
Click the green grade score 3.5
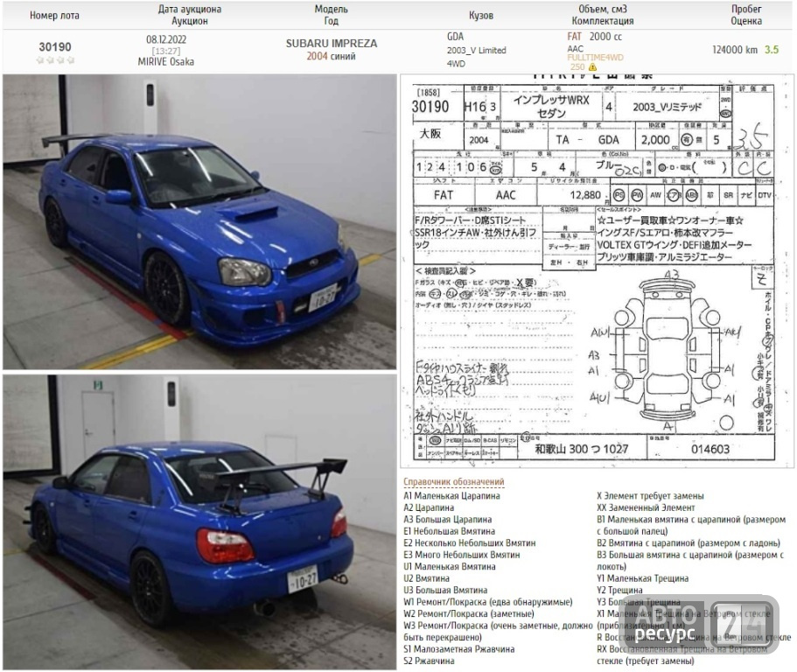772,50
